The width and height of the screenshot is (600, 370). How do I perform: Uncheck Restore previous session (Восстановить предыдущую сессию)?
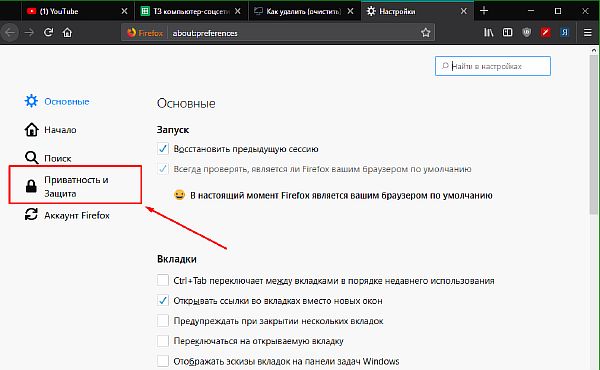163,148
